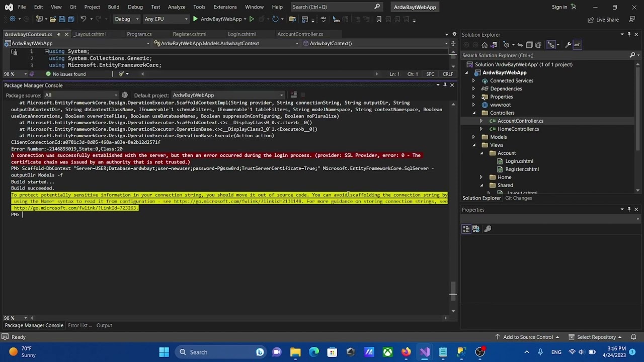The height and width of the screenshot is (362, 644).
Task: Click the Save file toolbar icon
Action: tap(62, 19)
